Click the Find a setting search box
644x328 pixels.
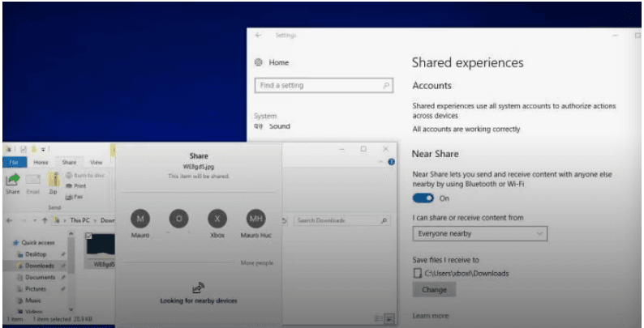coord(324,85)
